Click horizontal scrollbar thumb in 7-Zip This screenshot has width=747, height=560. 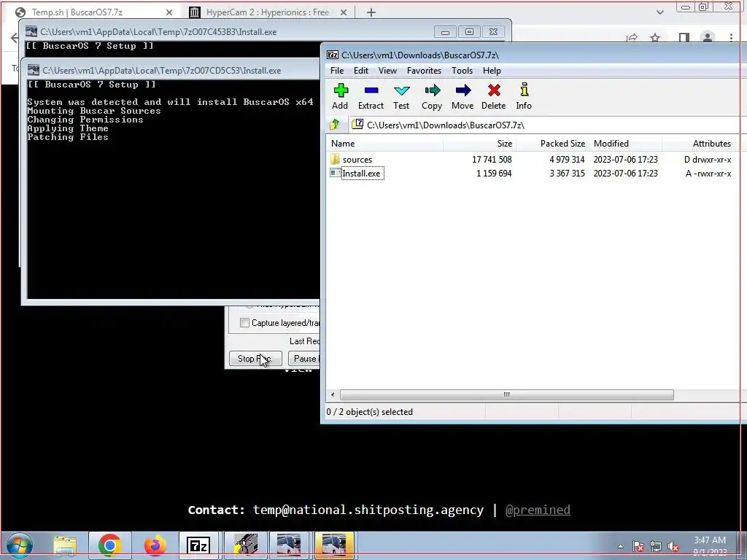click(x=506, y=394)
